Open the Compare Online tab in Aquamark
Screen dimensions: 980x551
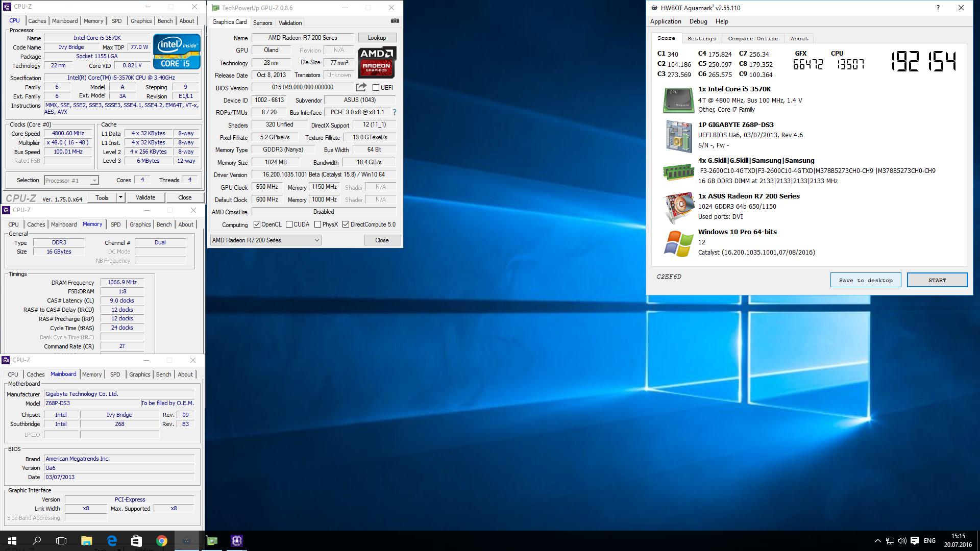[x=753, y=38]
